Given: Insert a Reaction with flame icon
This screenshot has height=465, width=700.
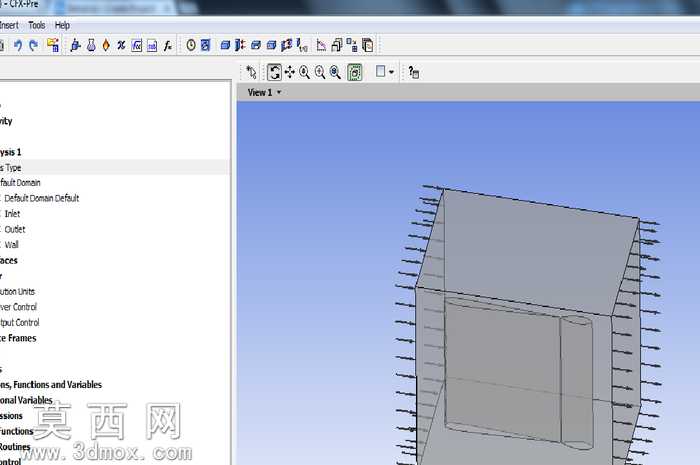Looking at the screenshot, I should click(106, 45).
